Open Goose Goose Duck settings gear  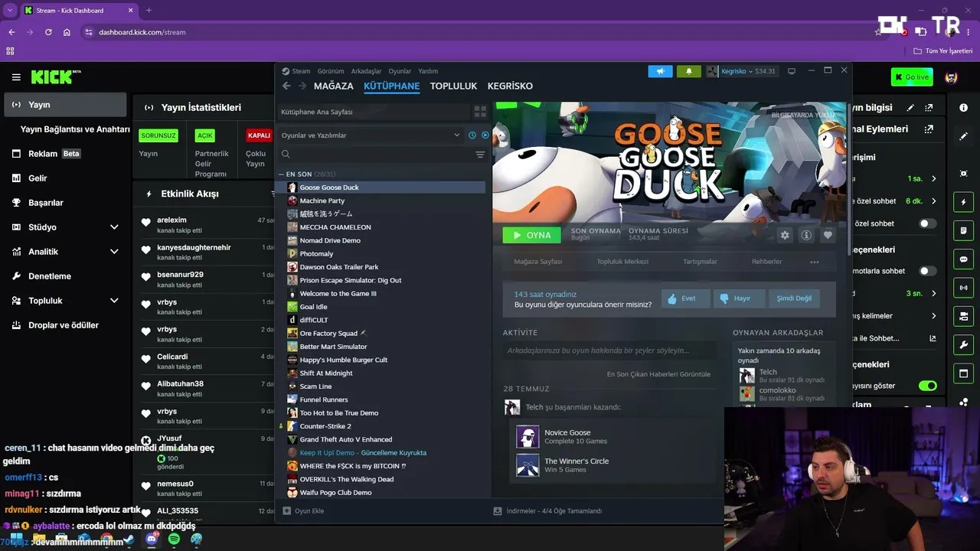coord(785,235)
